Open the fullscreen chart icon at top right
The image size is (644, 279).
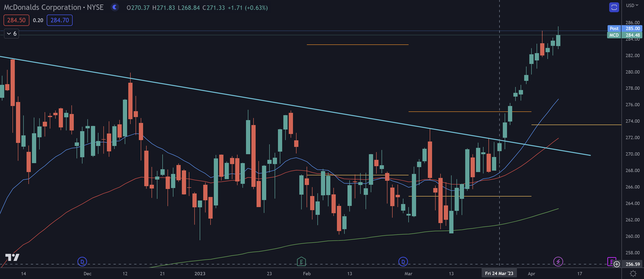[x=614, y=8]
